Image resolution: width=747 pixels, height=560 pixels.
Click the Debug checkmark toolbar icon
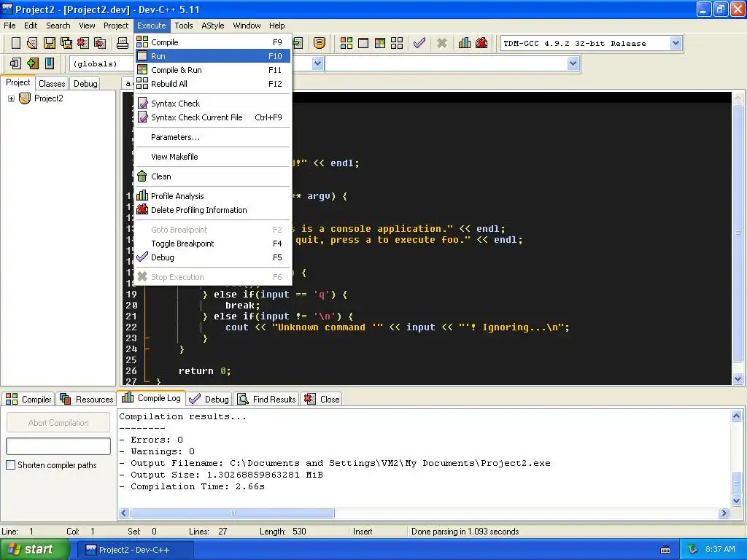[419, 43]
